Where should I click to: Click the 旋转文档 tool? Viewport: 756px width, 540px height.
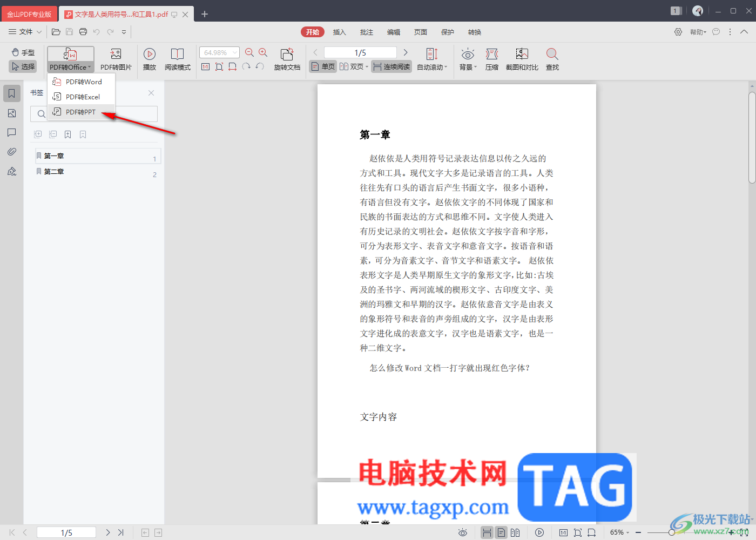coord(287,59)
